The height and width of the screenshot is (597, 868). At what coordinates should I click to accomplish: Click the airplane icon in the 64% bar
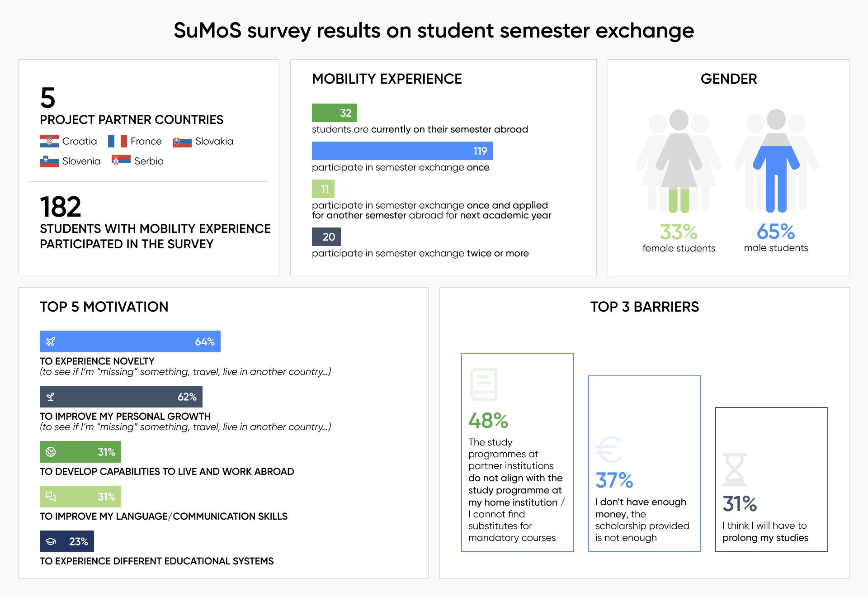click(x=51, y=341)
